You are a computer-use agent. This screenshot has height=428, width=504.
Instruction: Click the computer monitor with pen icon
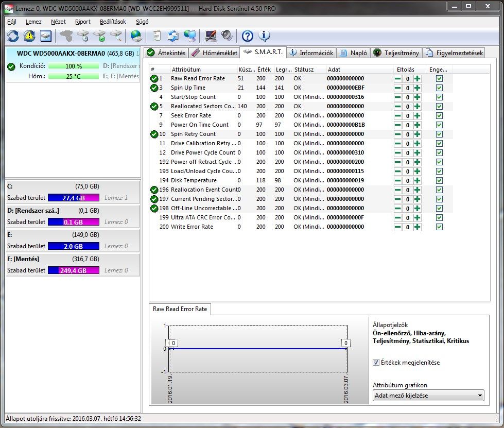(210, 36)
